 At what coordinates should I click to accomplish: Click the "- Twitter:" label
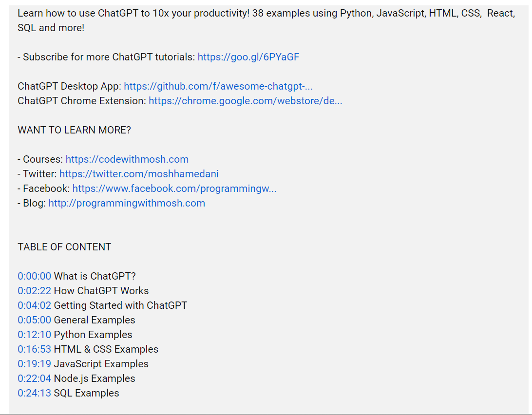click(x=38, y=174)
